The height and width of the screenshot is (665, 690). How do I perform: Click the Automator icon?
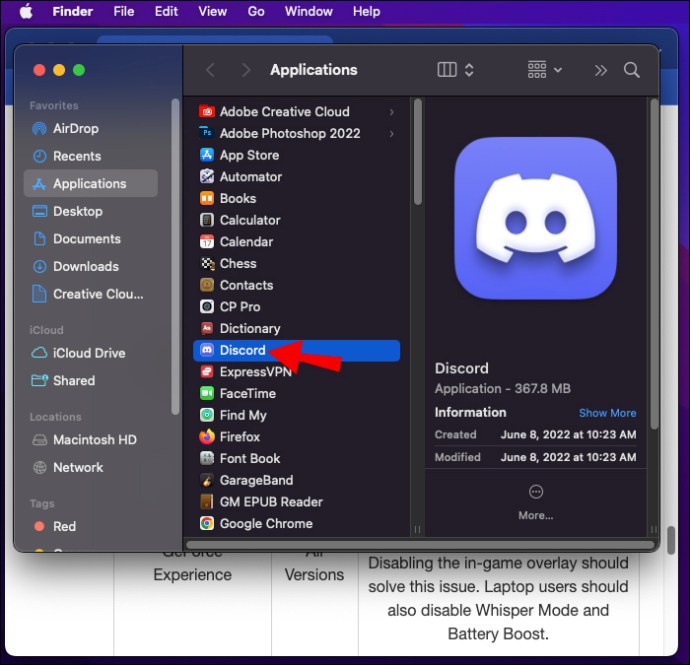click(207, 176)
